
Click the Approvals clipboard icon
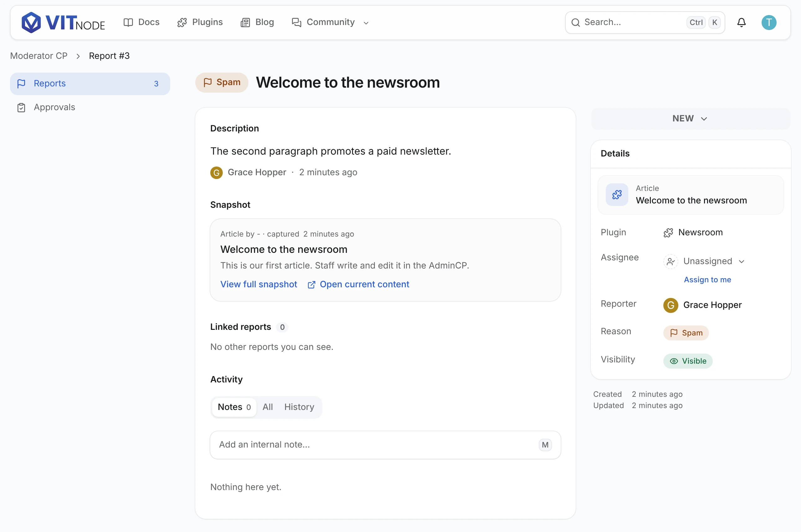point(21,108)
